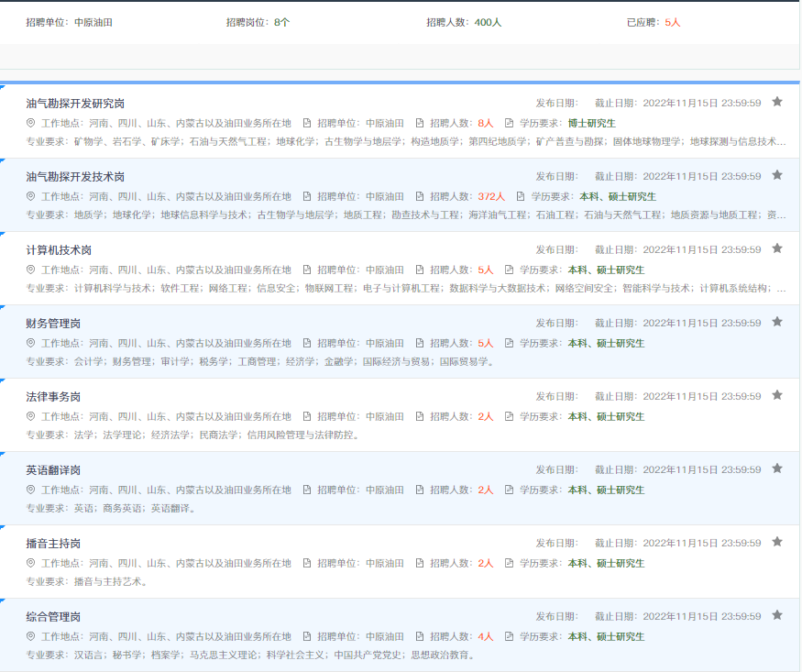Open the 计算机技术岗 job details
This screenshot has width=802, height=672.
[x=59, y=250]
